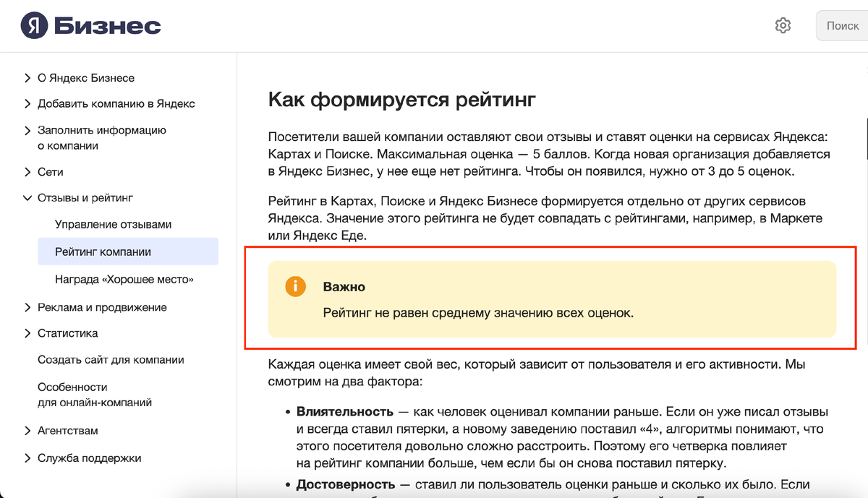
Task: Open Создать сайт для компании page
Action: point(111,359)
